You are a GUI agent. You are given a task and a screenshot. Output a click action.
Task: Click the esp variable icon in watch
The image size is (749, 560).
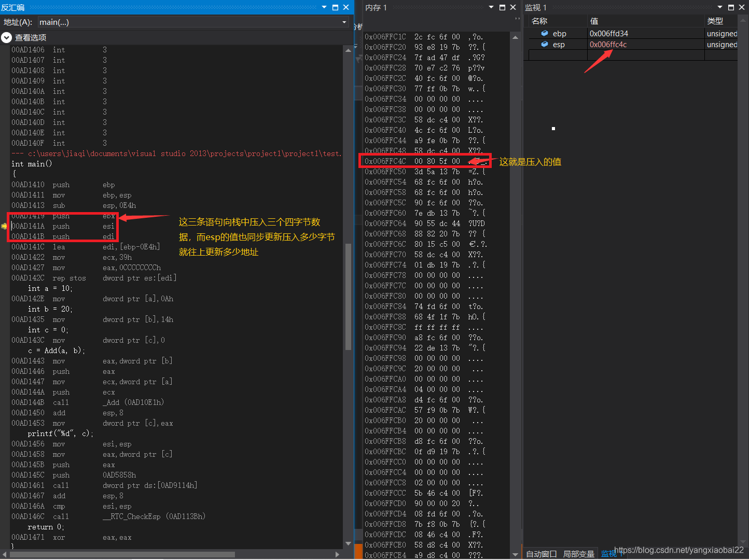(x=545, y=44)
